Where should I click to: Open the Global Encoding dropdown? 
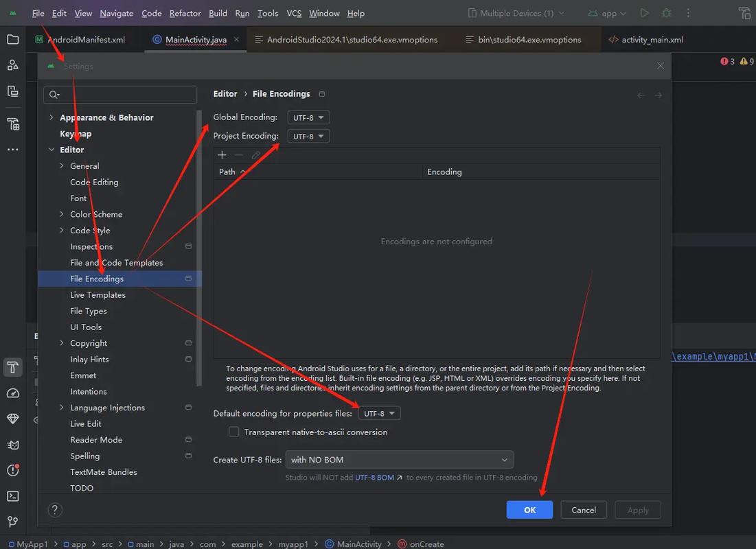308,117
